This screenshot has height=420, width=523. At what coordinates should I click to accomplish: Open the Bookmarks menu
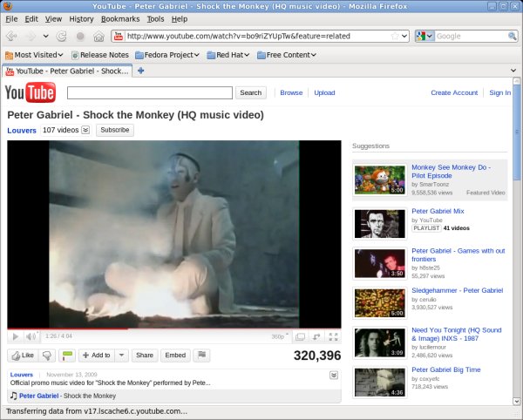(120, 19)
